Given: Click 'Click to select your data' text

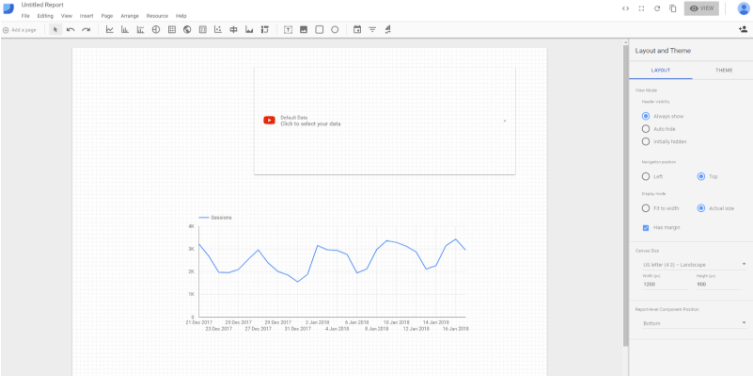Looking at the screenshot, I should 311,124.
